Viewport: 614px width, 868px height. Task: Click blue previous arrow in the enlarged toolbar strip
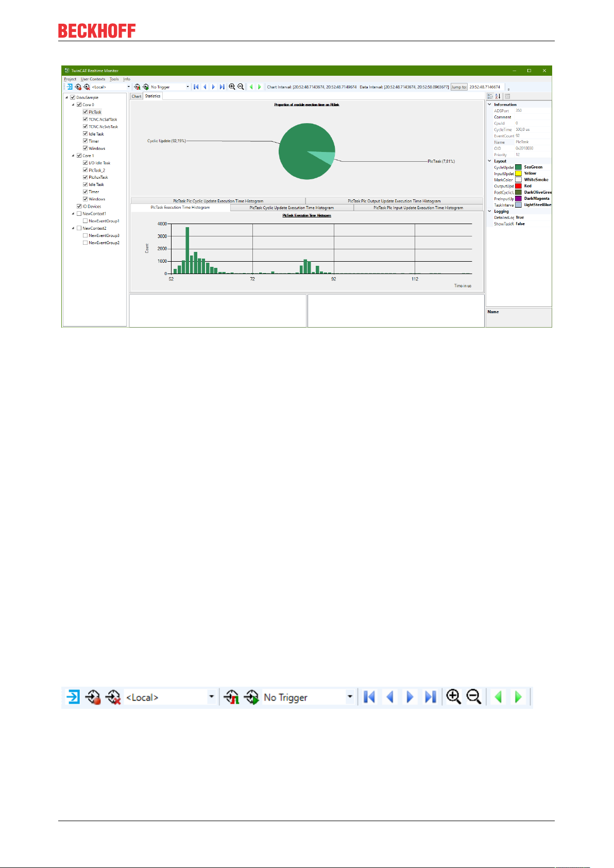(x=390, y=697)
